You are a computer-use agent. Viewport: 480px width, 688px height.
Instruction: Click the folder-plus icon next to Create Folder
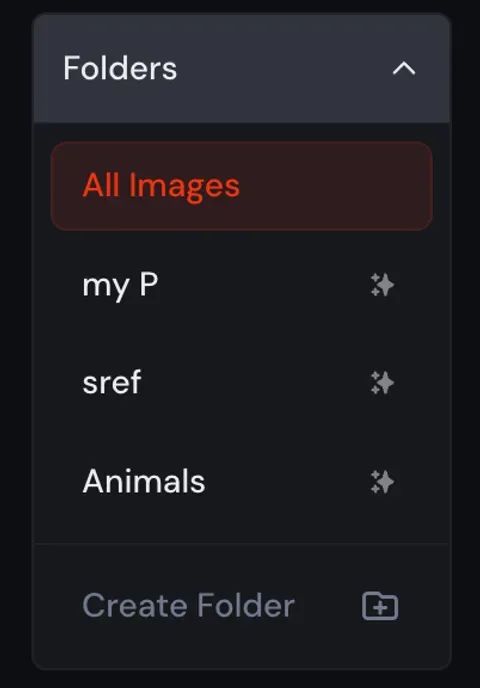tap(380, 606)
